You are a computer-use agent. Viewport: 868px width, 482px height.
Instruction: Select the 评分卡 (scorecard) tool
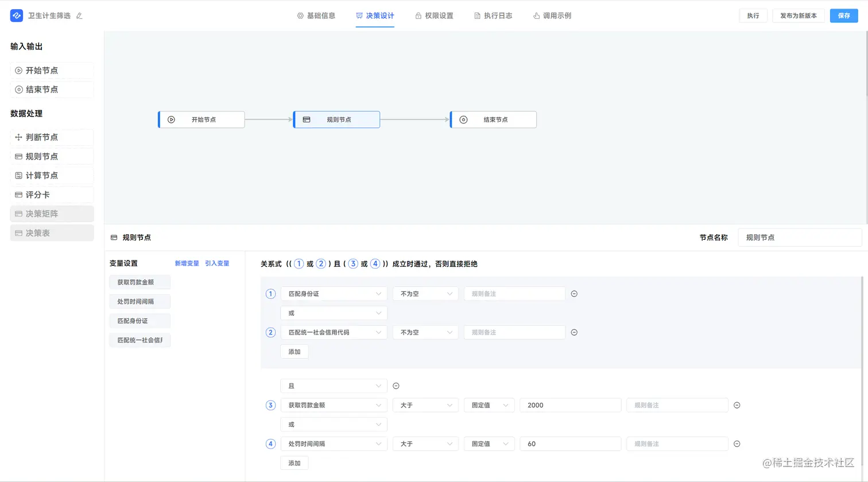[52, 195]
